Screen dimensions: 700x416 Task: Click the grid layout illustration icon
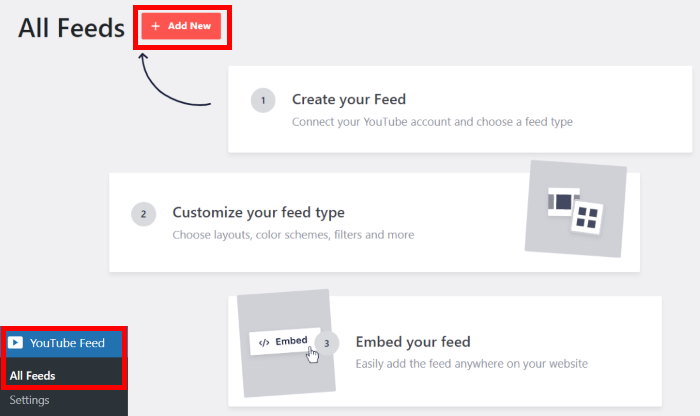coord(587,217)
